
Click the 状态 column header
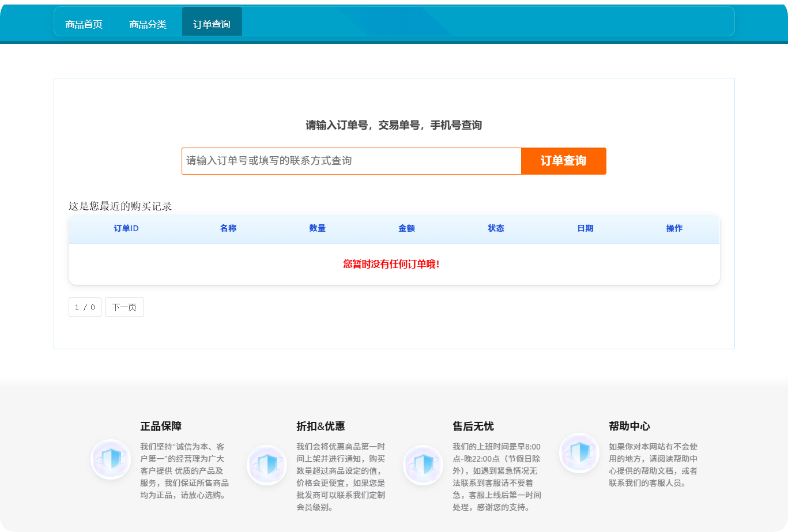point(496,228)
